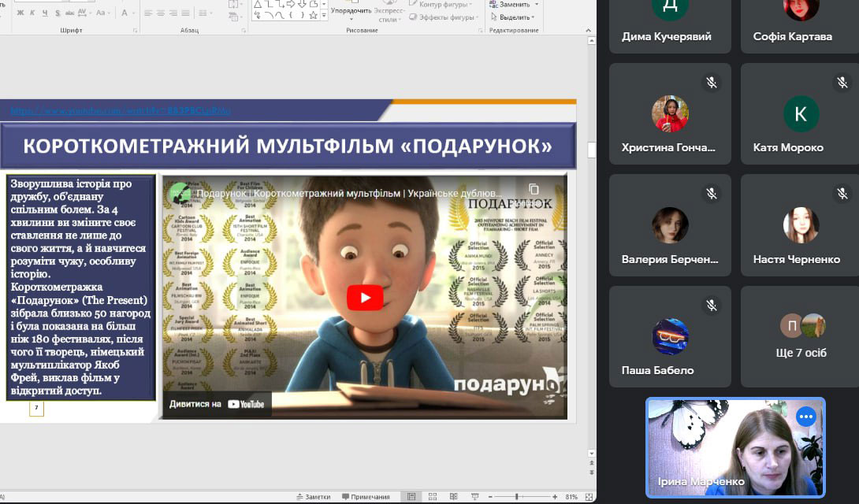Switch to Normal view
Viewport: 859px width, 504px height.
411,496
